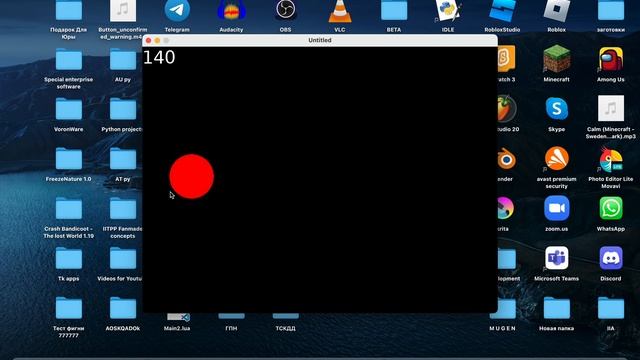The width and height of the screenshot is (640, 360).
Task: Open the OBS desktop icon
Action: pyautogui.click(x=285, y=10)
